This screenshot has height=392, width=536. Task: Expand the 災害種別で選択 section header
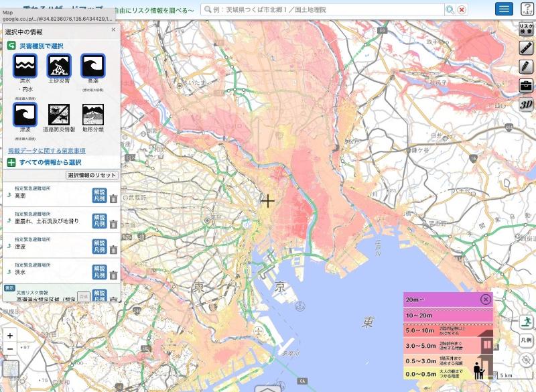(x=40, y=46)
